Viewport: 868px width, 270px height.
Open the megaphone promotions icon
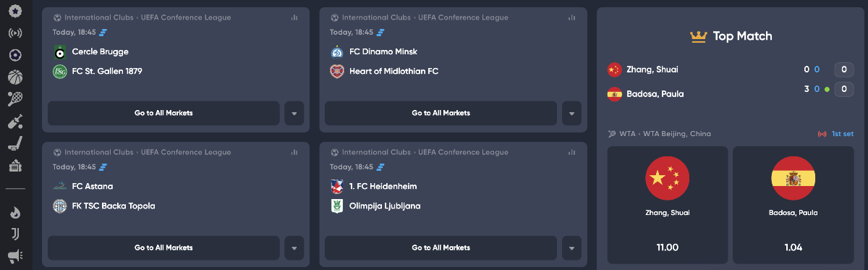click(15, 256)
